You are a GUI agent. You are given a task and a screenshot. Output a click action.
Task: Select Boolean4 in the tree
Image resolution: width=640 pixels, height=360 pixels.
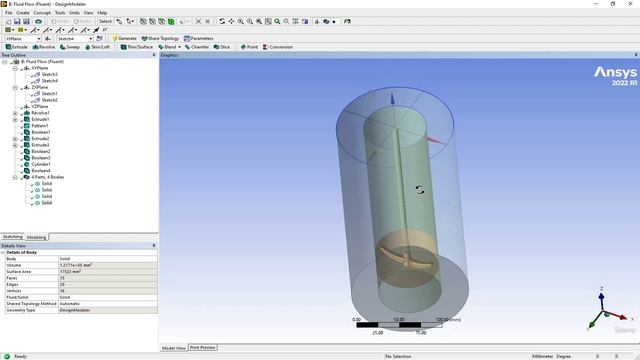(41, 171)
